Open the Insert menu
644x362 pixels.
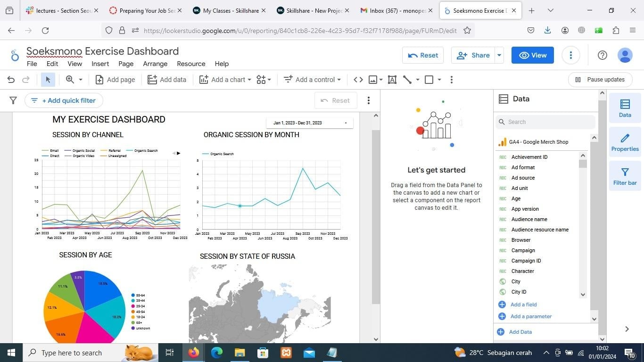point(100,64)
